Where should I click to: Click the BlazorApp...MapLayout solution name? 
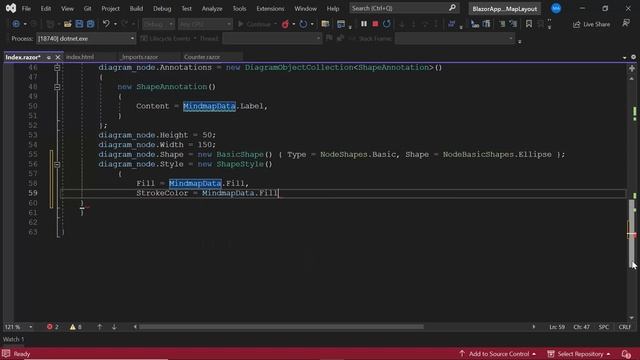tap(504, 9)
